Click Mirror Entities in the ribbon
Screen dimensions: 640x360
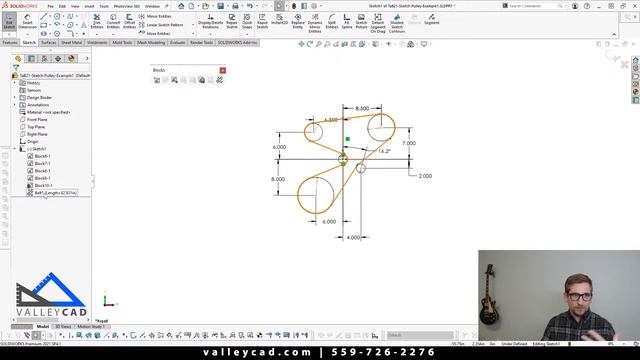coord(155,16)
